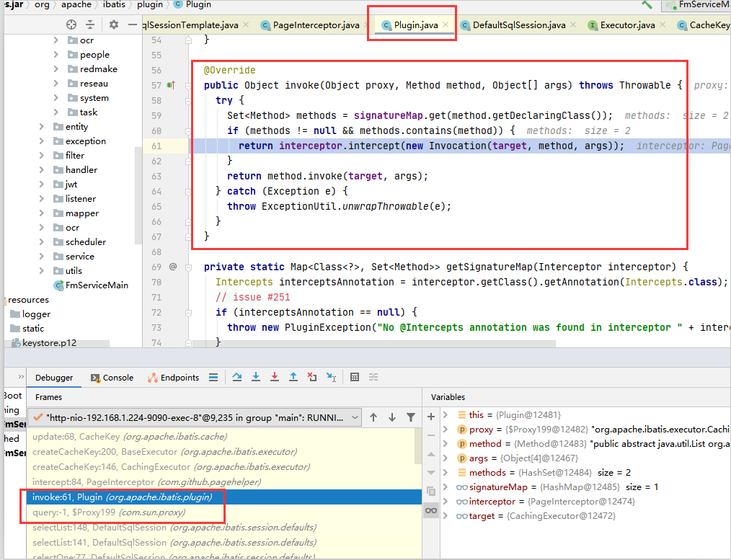The image size is (731, 560).
Task: Click the editor horizontal scrollbar
Action: point(373,344)
